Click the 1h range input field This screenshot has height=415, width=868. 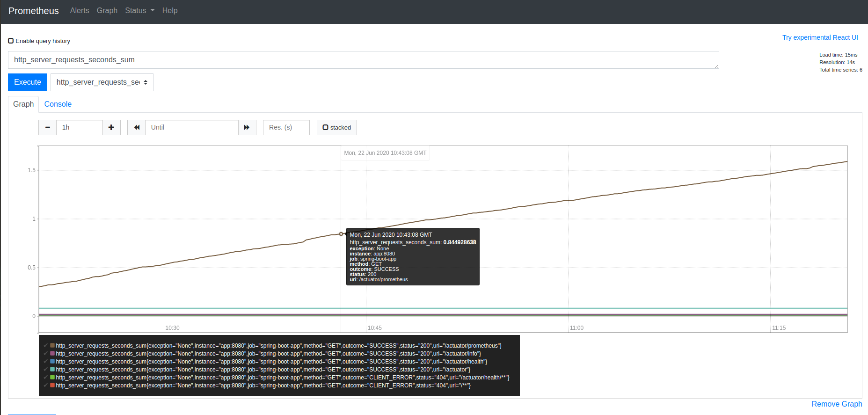click(x=80, y=127)
